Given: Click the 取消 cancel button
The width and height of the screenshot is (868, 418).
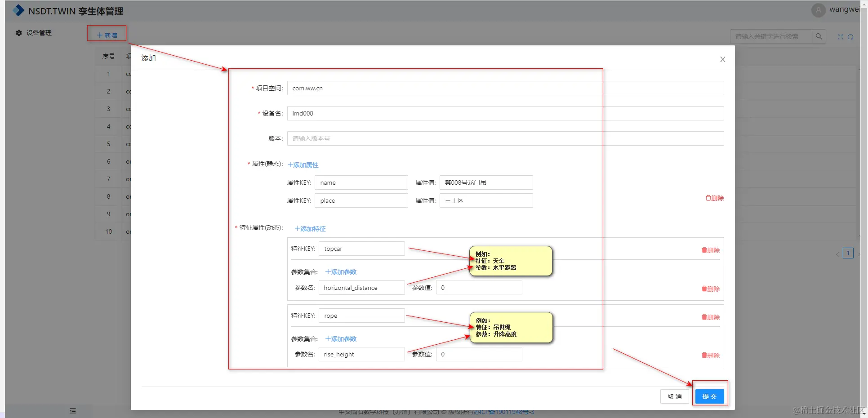Looking at the screenshot, I should 675,396.
